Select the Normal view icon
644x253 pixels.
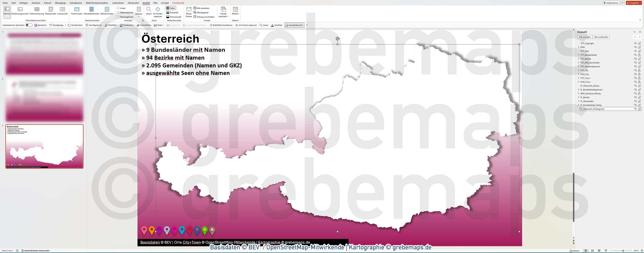7,11
